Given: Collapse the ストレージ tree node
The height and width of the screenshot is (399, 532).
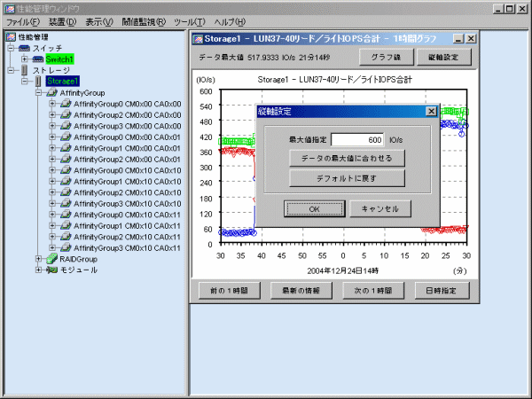Looking at the screenshot, I should coord(11,70).
